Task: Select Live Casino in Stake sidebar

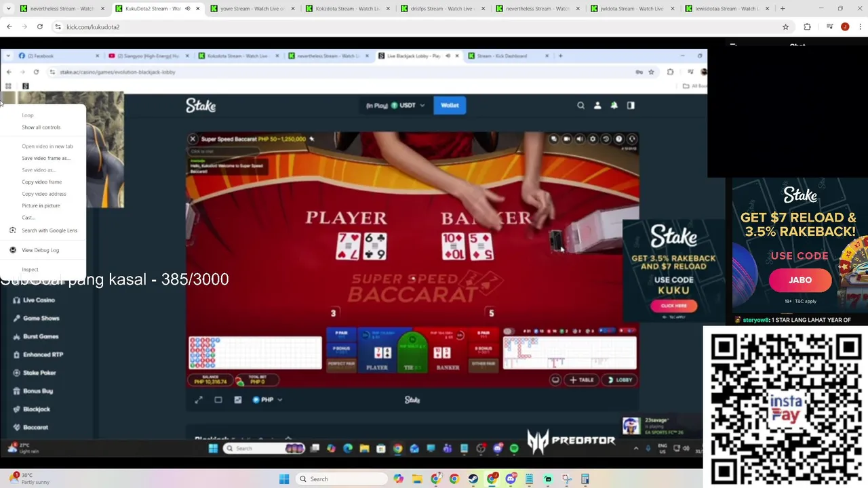Action: tap(39, 300)
